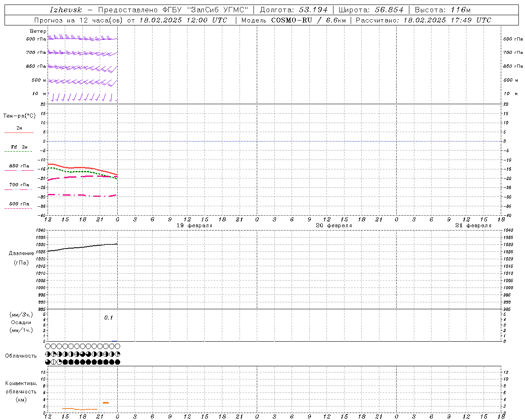Click the 'Модель COSMO-RU / 6.6км' label
This screenshot has width=525, height=420.
pos(293,20)
